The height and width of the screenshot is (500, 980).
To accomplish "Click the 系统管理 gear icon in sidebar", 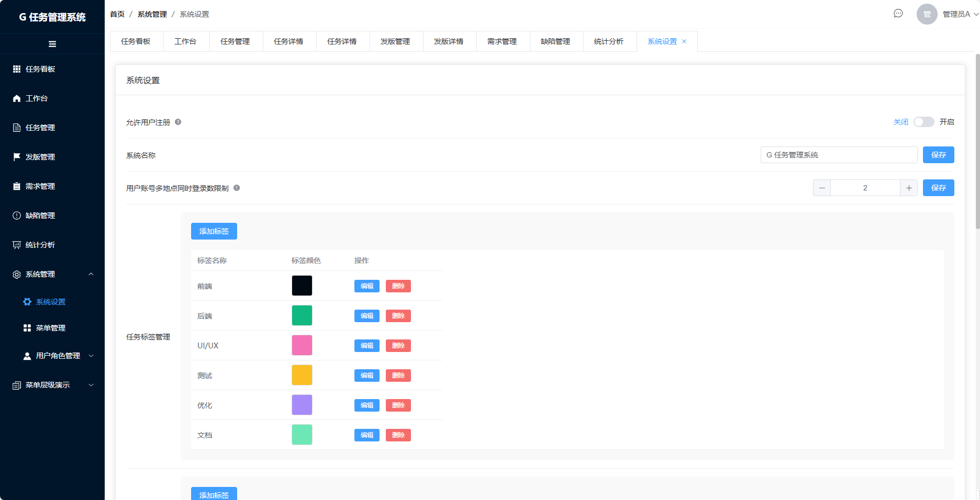I will pyautogui.click(x=17, y=274).
